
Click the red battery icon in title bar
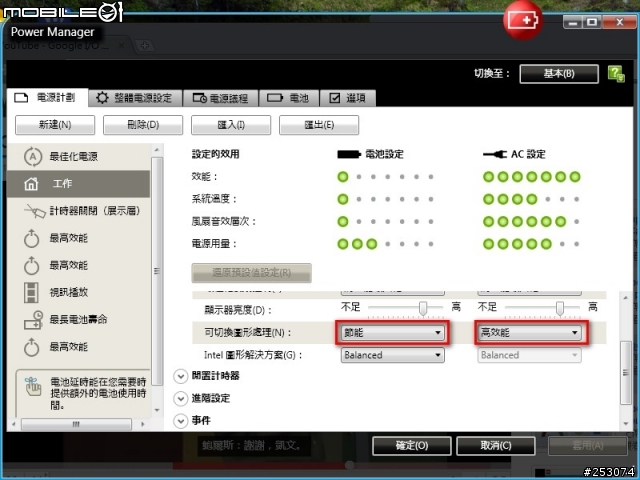point(523,20)
